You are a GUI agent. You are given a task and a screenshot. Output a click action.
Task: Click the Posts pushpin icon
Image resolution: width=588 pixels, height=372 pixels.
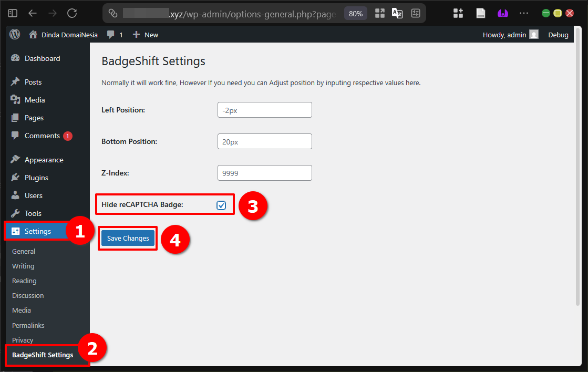click(x=15, y=82)
